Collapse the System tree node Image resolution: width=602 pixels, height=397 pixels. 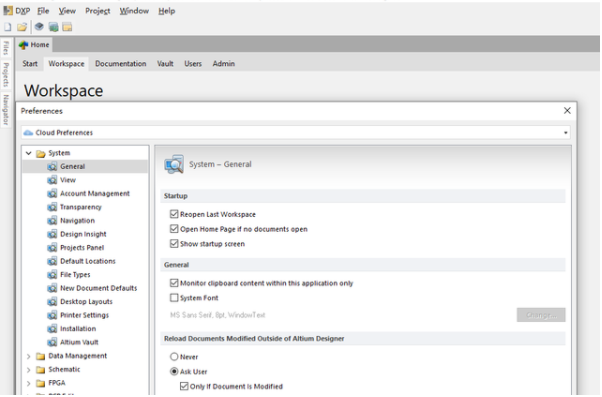[x=28, y=153]
